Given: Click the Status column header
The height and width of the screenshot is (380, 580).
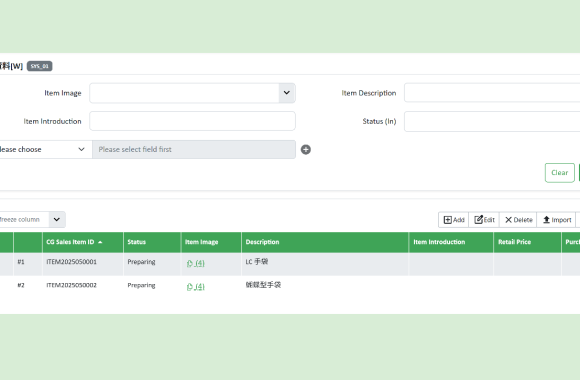Looking at the screenshot, I should (x=152, y=242).
